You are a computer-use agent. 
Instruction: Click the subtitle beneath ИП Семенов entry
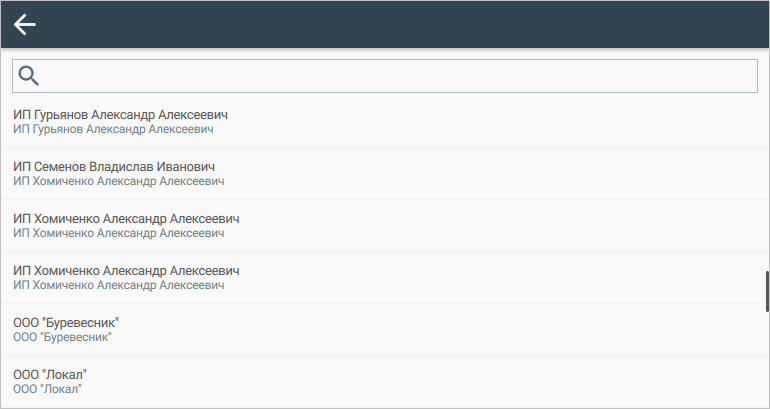coord(118,181)
